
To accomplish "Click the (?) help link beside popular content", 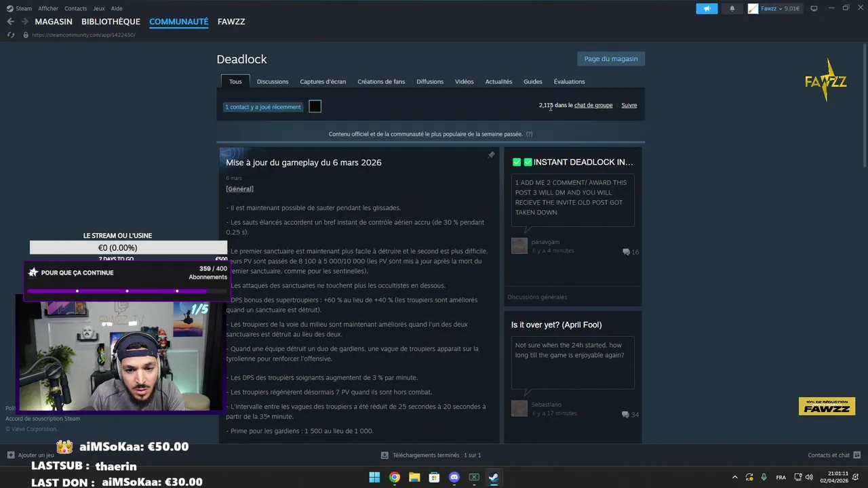I will (x=529, y=134).
